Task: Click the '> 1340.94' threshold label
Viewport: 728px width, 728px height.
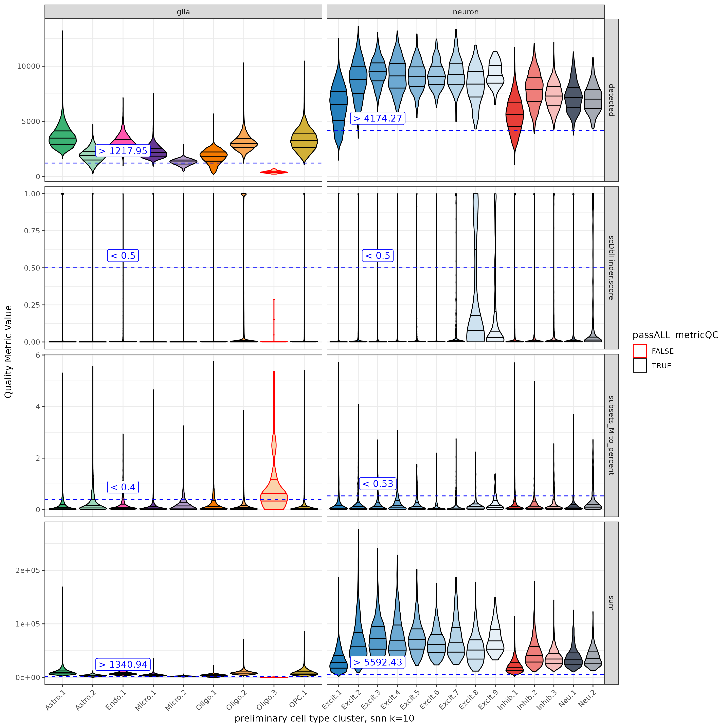Action: click(123, 664)
